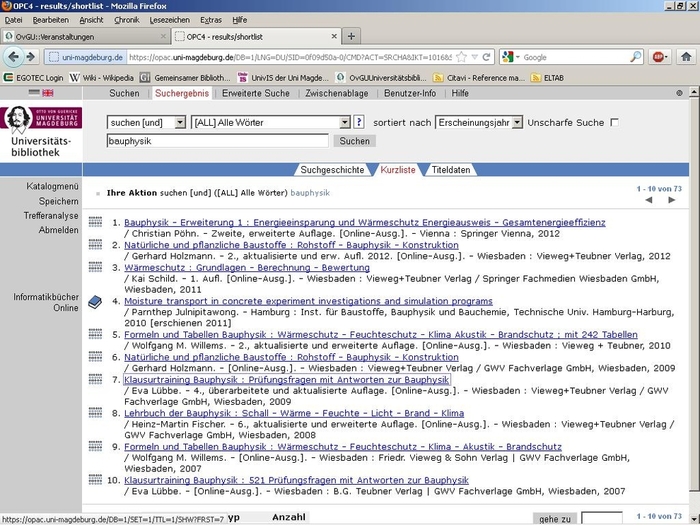Click the online resource icon for result 9

click(96, 446)
